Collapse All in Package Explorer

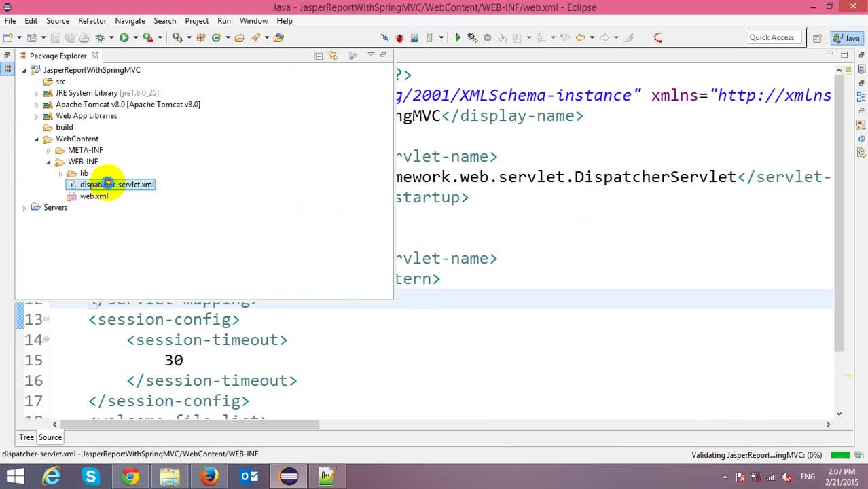click(x=319, y=56)
